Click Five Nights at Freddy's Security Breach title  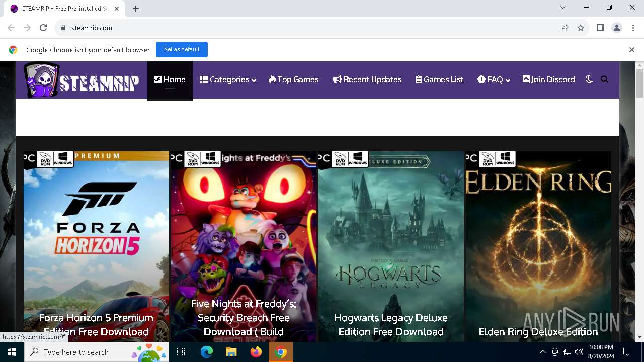pyautogui.click(x=244, y=318)
